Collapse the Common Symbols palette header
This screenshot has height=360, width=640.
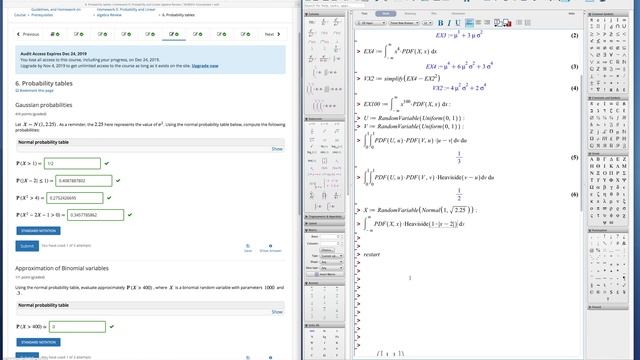(608, 14)
